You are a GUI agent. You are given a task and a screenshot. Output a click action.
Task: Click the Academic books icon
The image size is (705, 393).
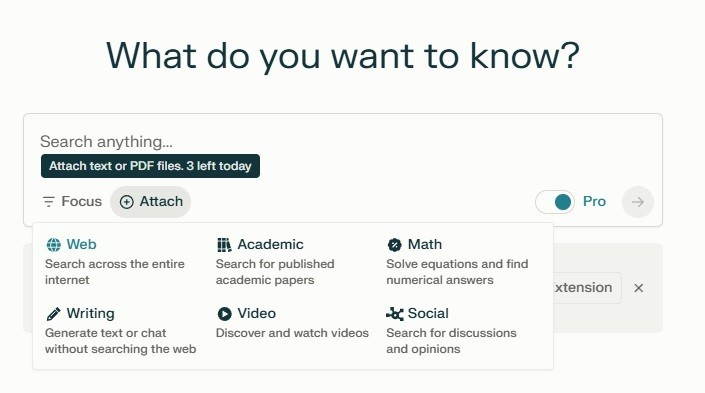pyautogui.click(x=224, y=245)
